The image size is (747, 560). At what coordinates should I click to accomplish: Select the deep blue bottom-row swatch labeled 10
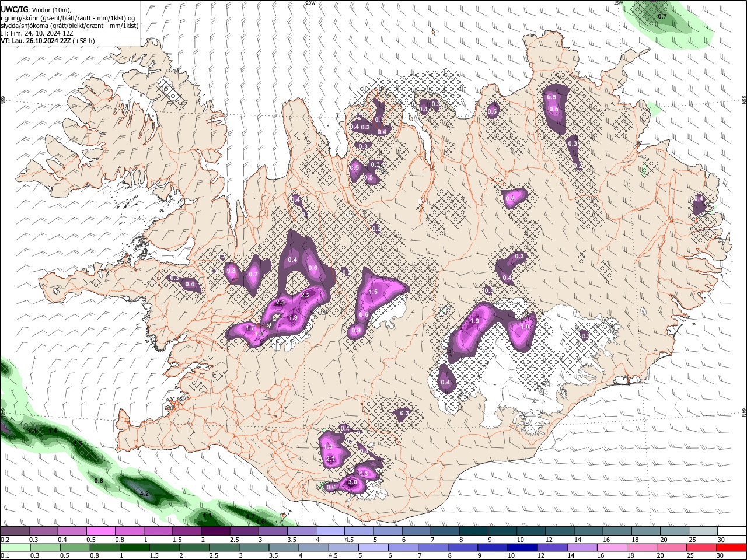click(x=522, y=548)
